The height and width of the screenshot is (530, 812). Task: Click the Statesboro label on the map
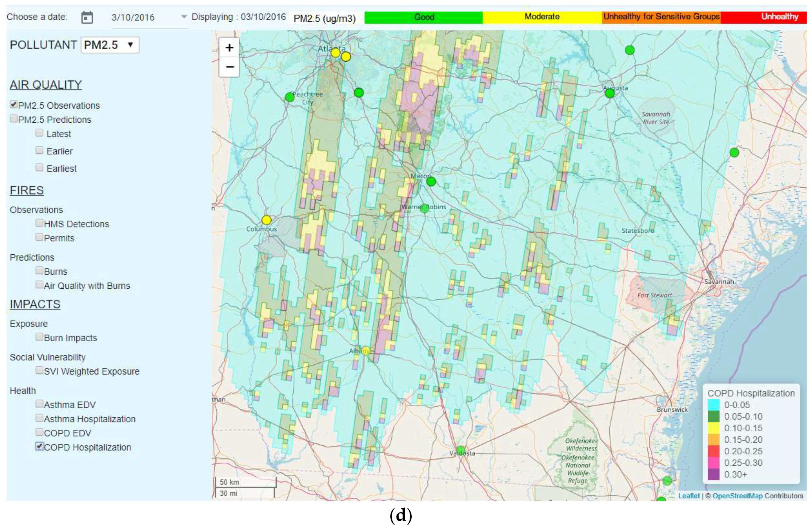pos(637,231)
